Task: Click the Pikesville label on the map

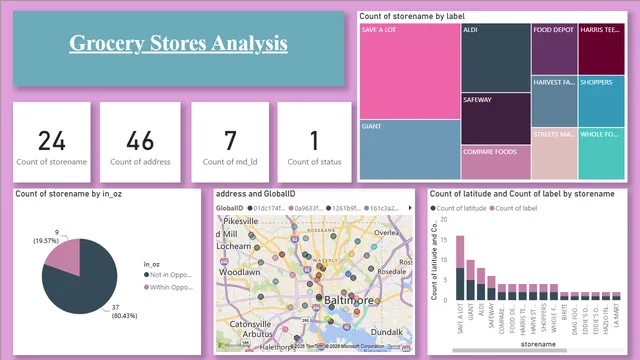Action: coord(240,221)
